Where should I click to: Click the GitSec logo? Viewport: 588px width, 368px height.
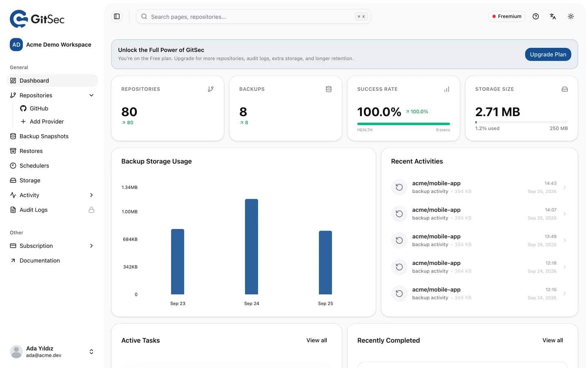click(37, 19)
